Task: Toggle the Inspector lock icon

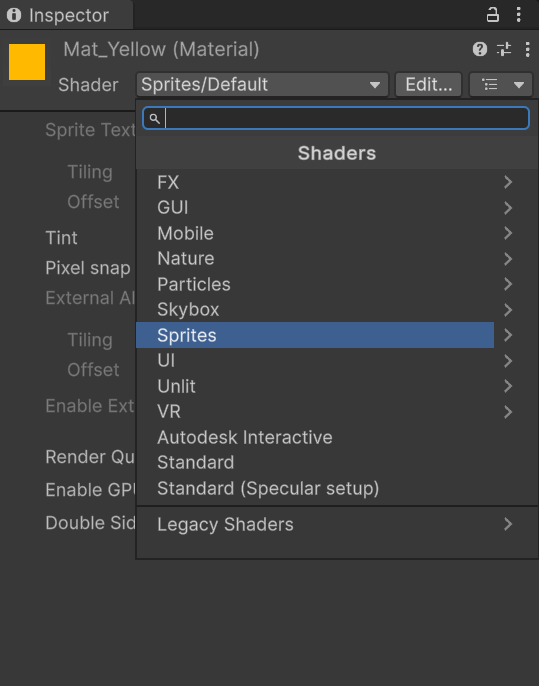Action: tap(493, 14)
